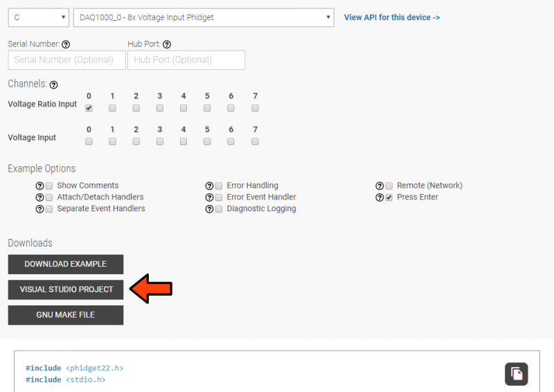The height and width of the screenshot is (392, 554).
Task: Open the help icon beside Hub Port
Action: pos(167,44)
